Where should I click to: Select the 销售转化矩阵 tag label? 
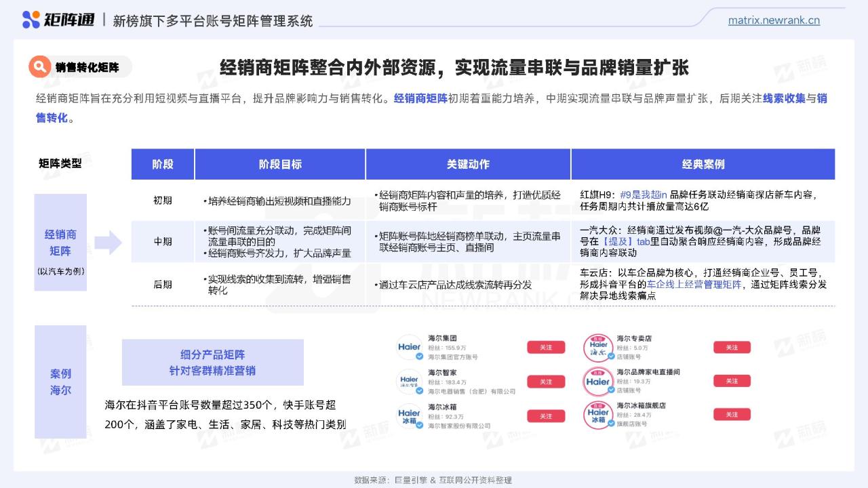coord(87,67)
